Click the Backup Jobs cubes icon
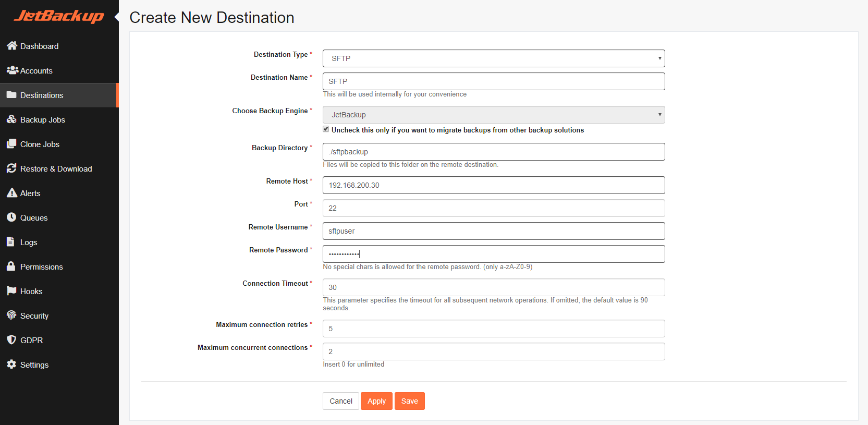 click(12, 119)
